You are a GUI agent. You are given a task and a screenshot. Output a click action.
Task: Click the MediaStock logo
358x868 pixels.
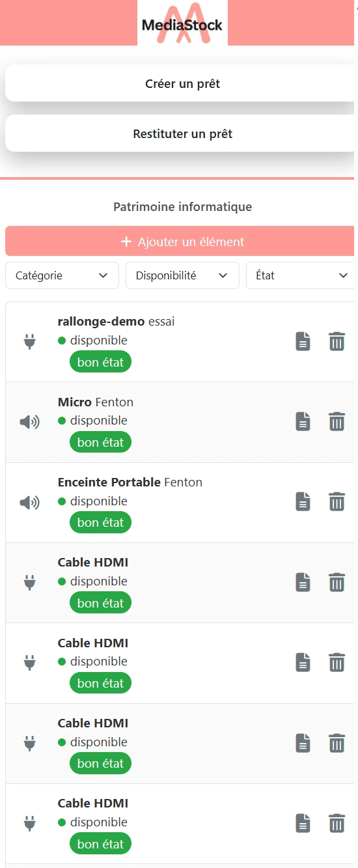coord(182,23)
